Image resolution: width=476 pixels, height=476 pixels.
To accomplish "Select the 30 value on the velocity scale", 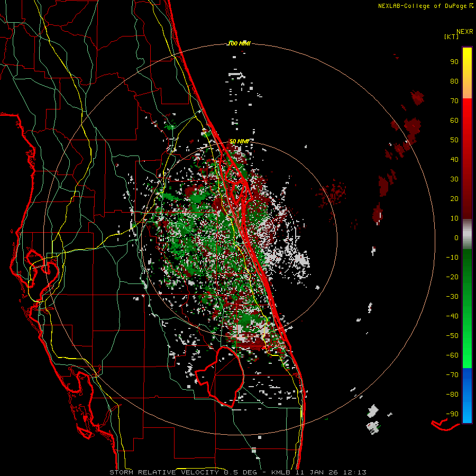I will click(x=454, y=179).
